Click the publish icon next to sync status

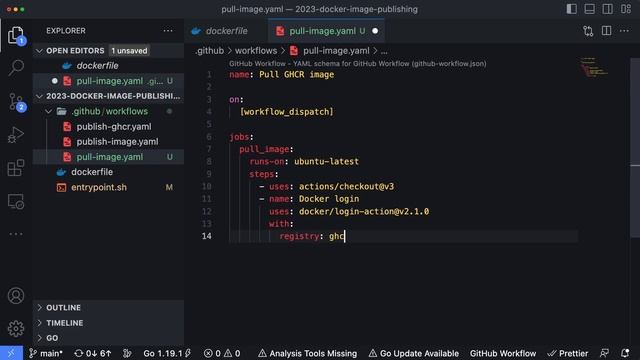click(x=127, y=353)
